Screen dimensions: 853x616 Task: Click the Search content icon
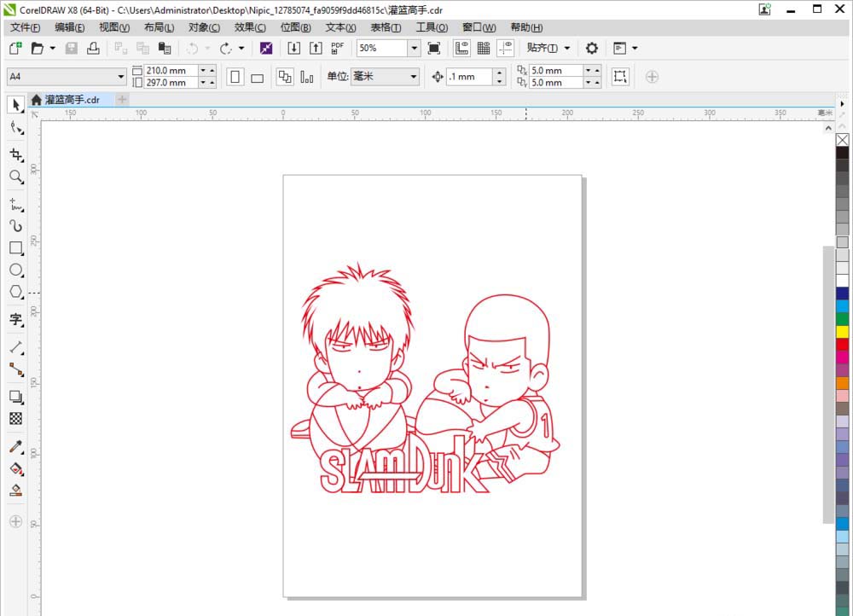[266, 48]
